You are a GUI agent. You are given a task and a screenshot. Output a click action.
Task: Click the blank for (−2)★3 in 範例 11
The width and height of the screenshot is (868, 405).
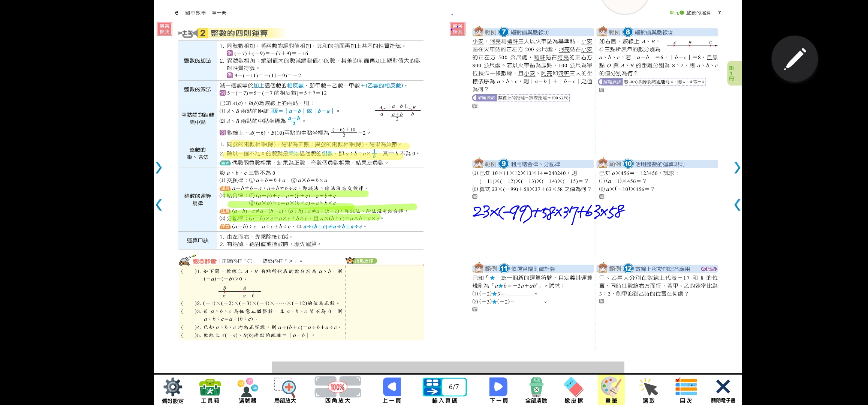click(x=519, y=294)
